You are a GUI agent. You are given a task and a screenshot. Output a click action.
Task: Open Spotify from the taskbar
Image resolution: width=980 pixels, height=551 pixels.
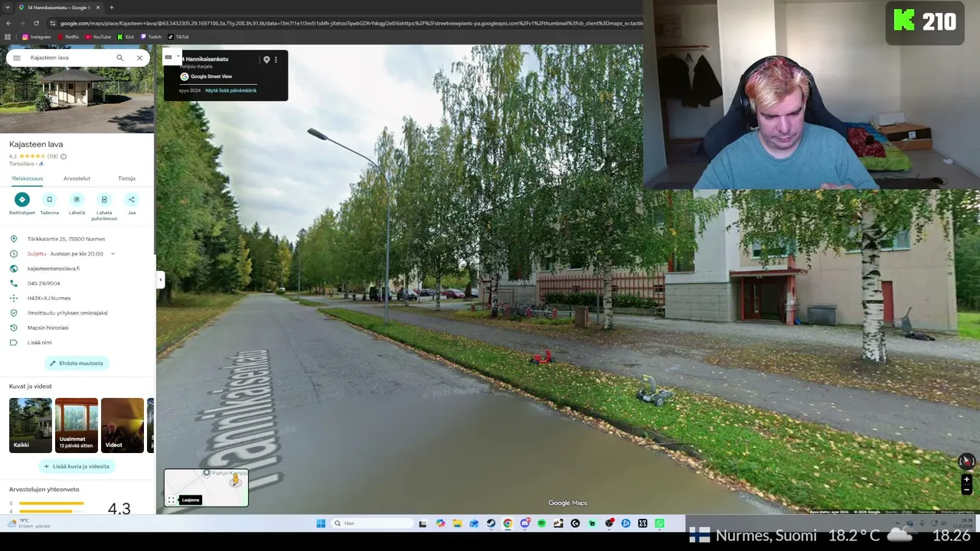coord(541,523)
